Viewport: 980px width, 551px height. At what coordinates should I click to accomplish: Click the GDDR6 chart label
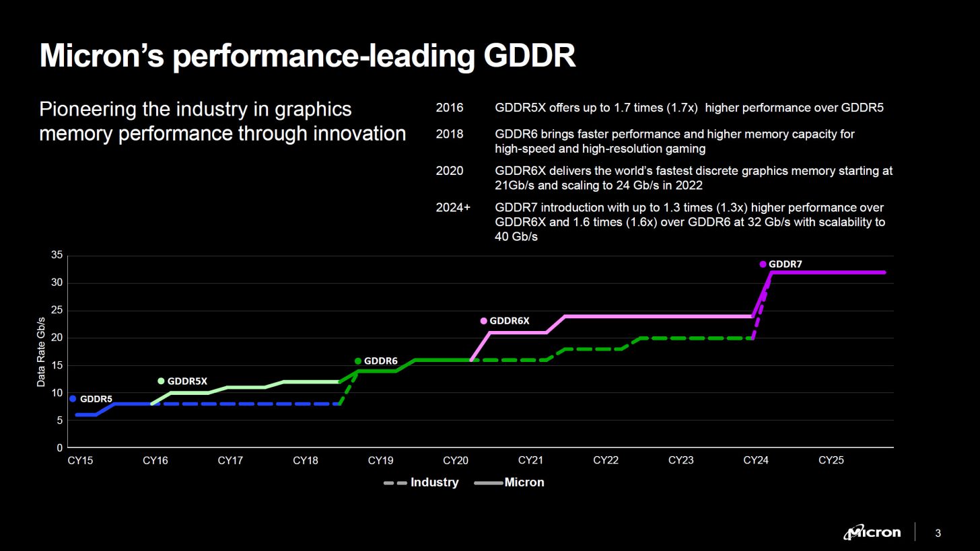[381, 361]
